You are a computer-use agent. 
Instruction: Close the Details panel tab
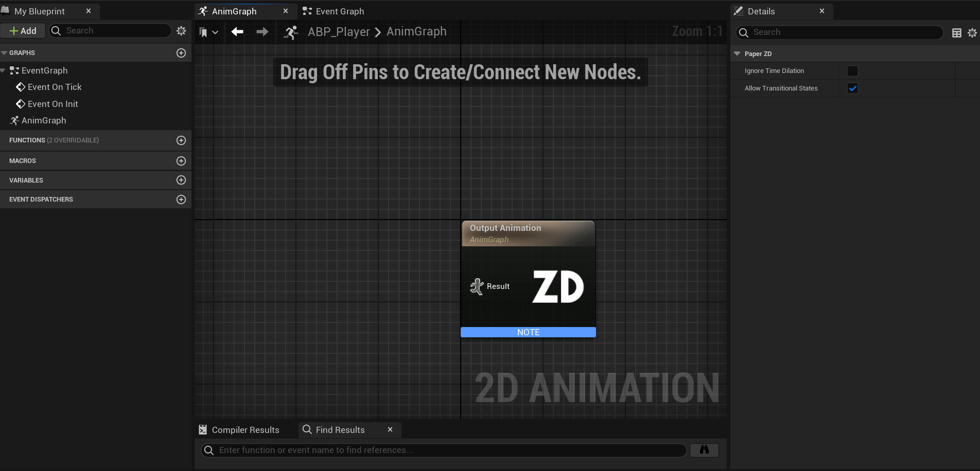point(822,11)
